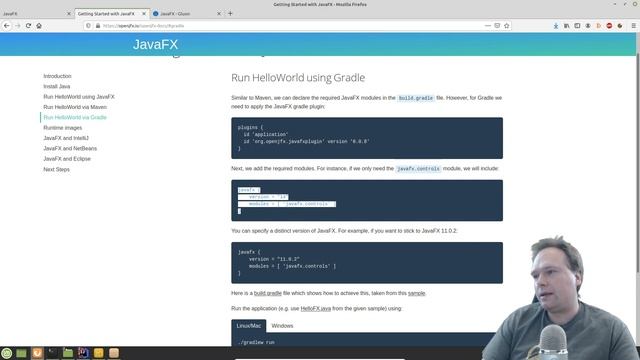This screenshot has width=640, height=360.
Task: Toggle the sidebar view icon
Action: coord(577,26)
